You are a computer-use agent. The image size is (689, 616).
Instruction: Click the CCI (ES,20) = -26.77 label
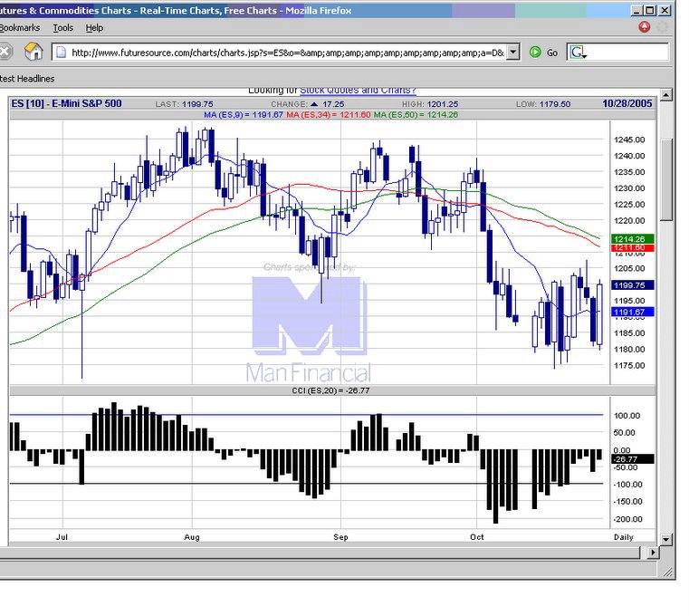tap(330, 390)
